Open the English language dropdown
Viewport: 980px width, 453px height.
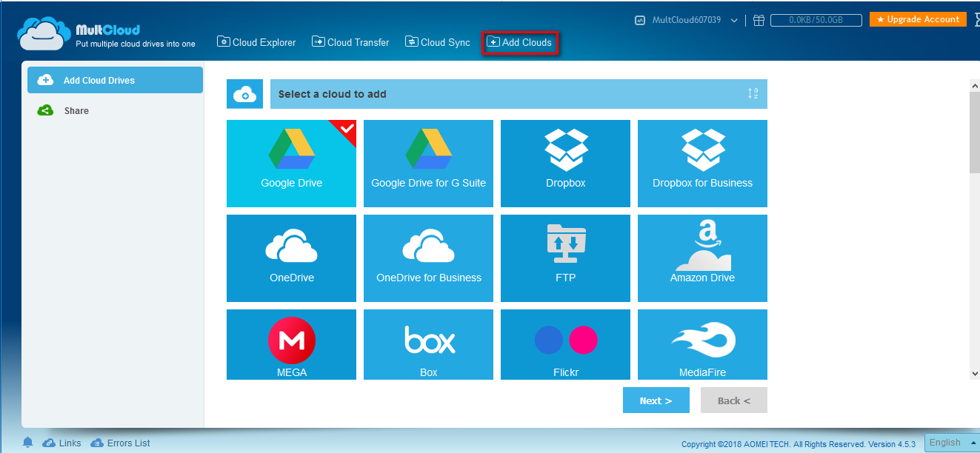[x=952, y=443]
